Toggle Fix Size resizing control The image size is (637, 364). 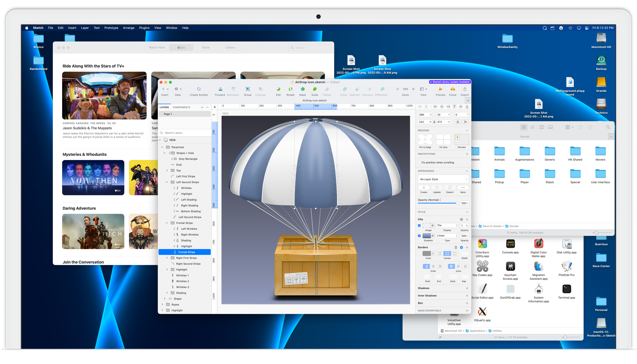point(443,139)
